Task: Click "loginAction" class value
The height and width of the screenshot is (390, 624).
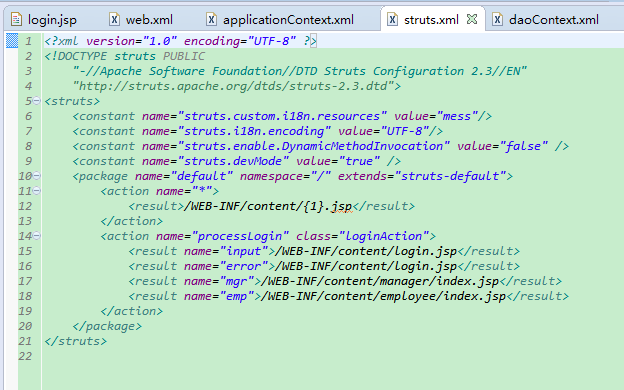Action: [384, 236]
